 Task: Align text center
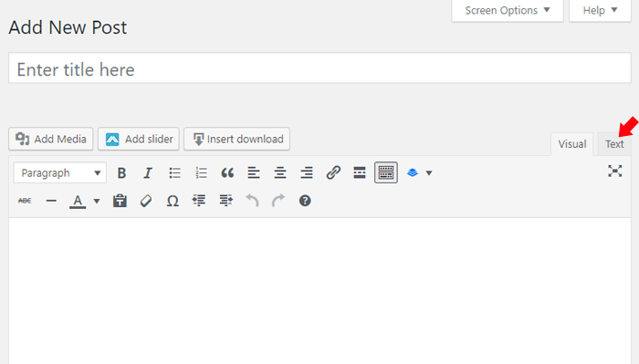coord(280,173)
